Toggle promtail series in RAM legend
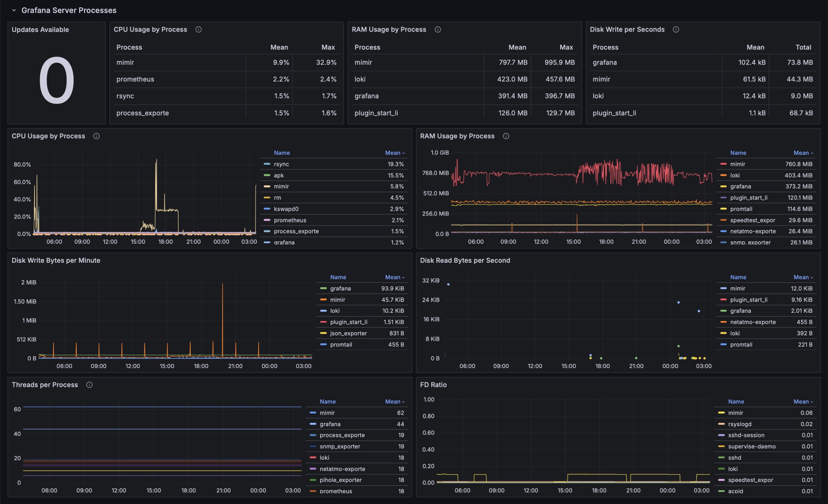Viewport: 828px width, 504px height. click(741, 209)
